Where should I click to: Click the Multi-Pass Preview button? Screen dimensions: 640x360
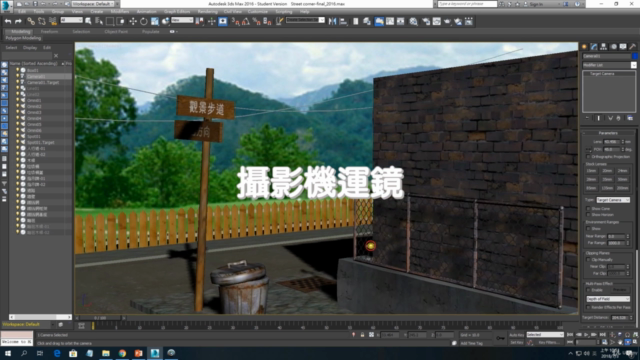coord(620,290)
